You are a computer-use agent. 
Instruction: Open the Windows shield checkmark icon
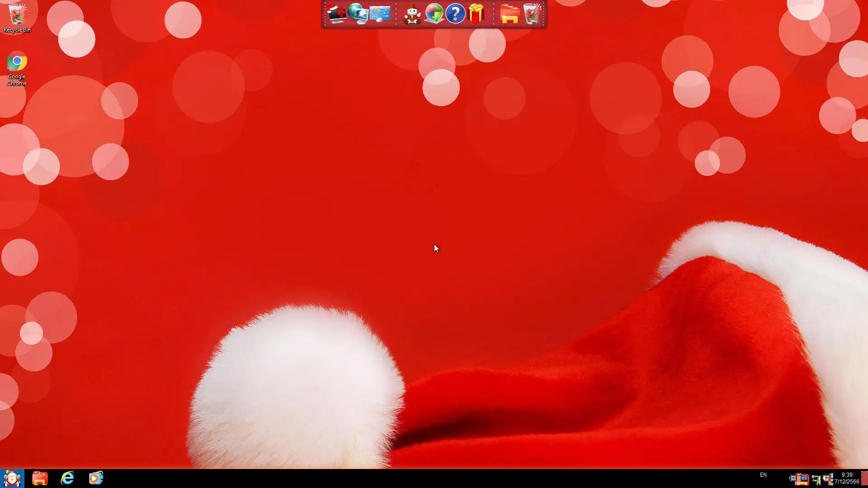(x=434, y=14)
